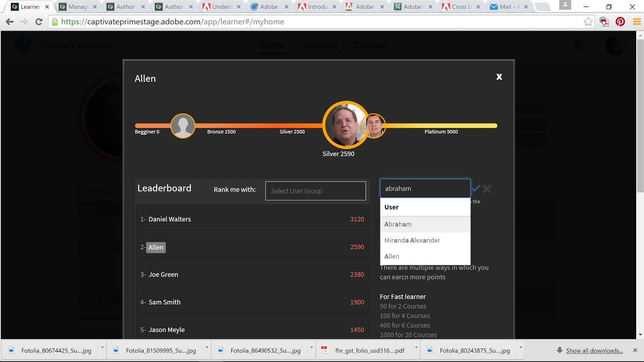Click the small avatar beside Allen's picture
Image resolution: width=644 pixels, height=362 pixels.
[375, 126]
